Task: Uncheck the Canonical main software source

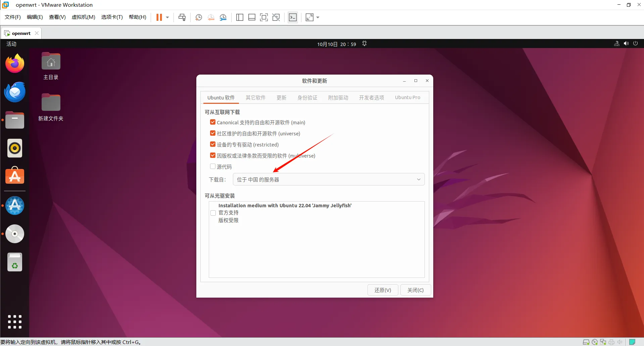Action: coord(213,122)
